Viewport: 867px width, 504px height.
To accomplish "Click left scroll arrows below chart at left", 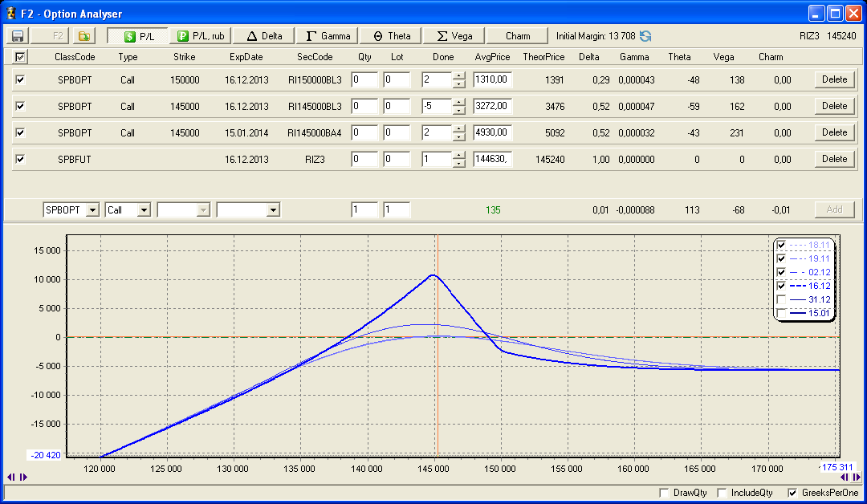I will pos(12,477).
